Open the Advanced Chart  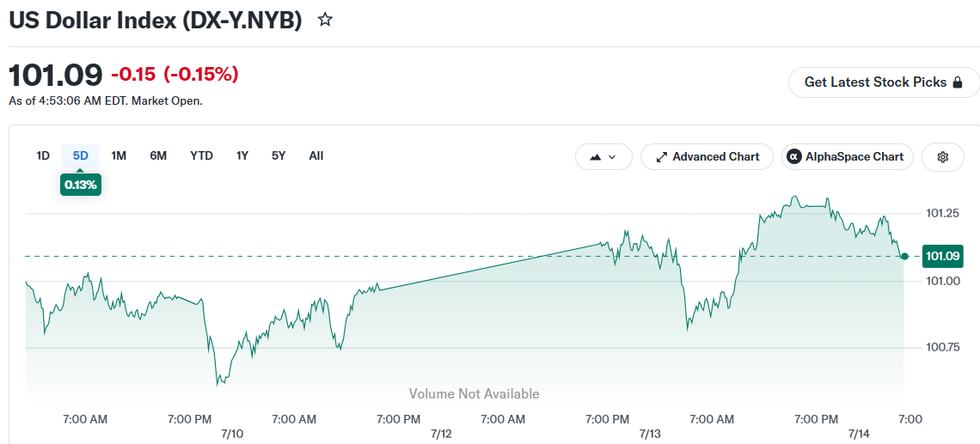pyautogui.click(x=707, y=157)
